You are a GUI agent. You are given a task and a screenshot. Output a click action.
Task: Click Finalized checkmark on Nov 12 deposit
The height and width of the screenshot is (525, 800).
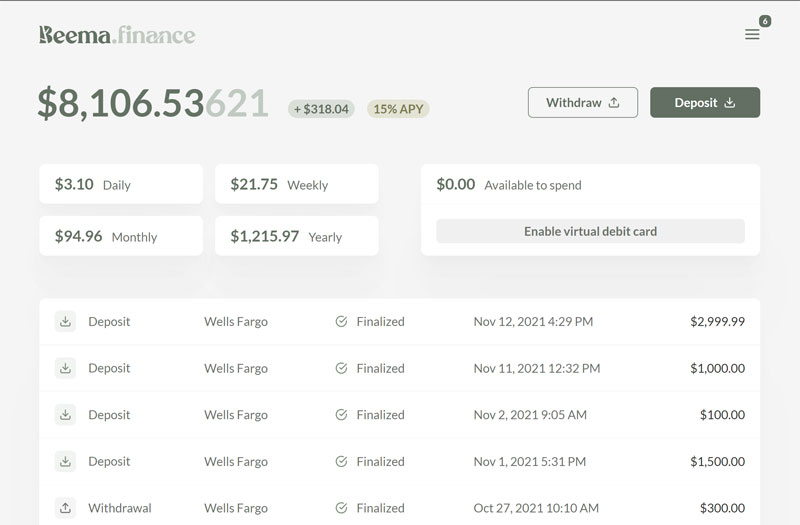pos(341,322)
